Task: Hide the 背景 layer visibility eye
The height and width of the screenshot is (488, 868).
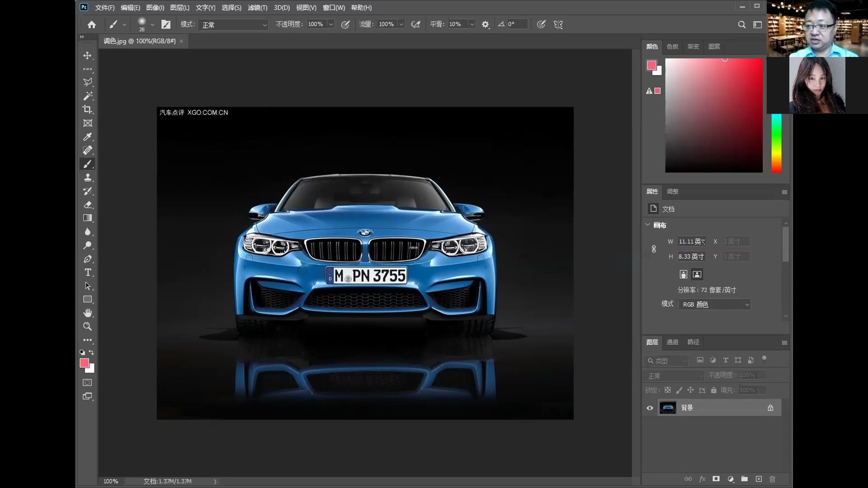Action: (650, 408)
